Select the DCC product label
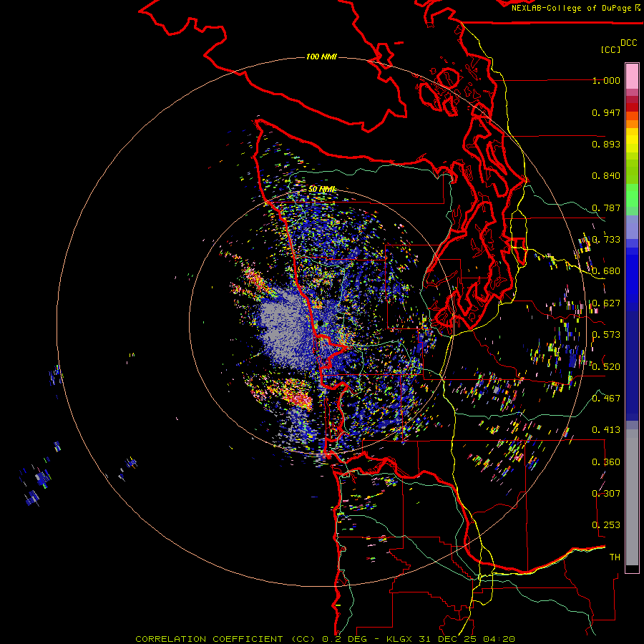The height and width of the screenshot is (644, 644). tap(628, 43)
